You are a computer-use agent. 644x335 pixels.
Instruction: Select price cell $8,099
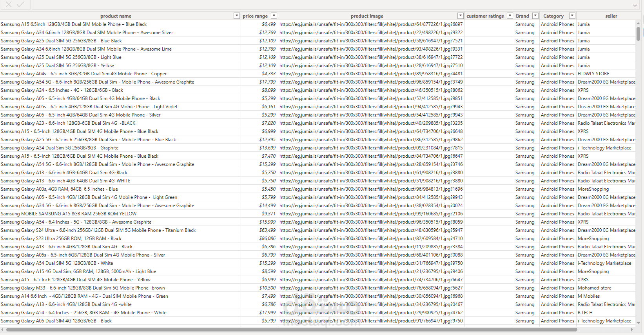tap(268, 90)
